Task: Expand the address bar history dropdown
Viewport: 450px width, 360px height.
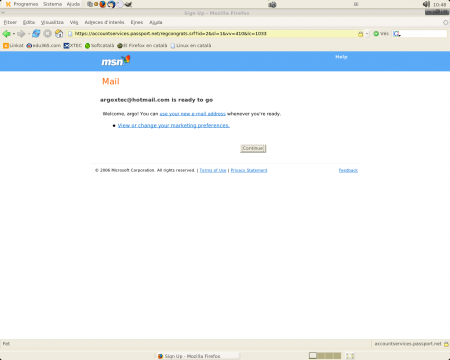Action: [367, 34]
